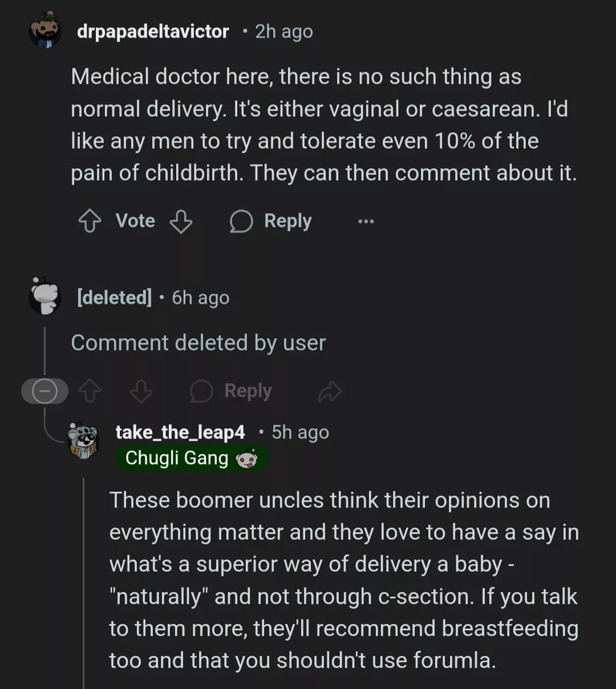
Task: Click the speech bubble icon on drpapadeltavictor's comment
Action: point(241,221)
